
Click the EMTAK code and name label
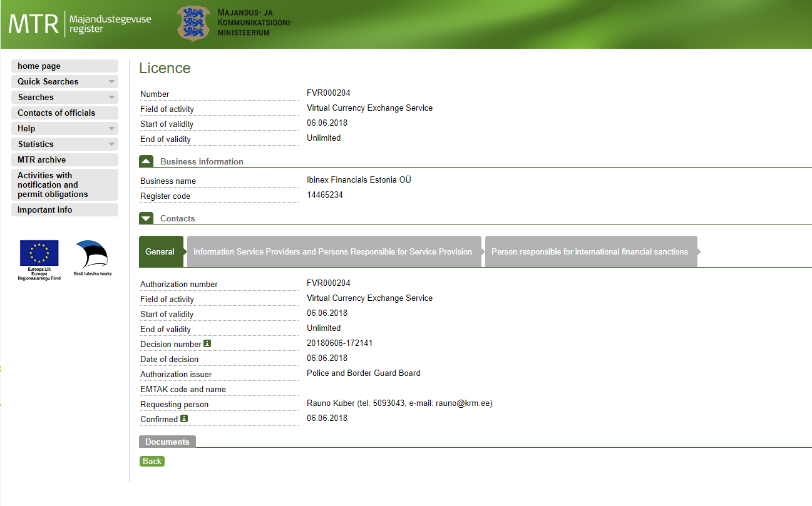(x=183, y=389)
